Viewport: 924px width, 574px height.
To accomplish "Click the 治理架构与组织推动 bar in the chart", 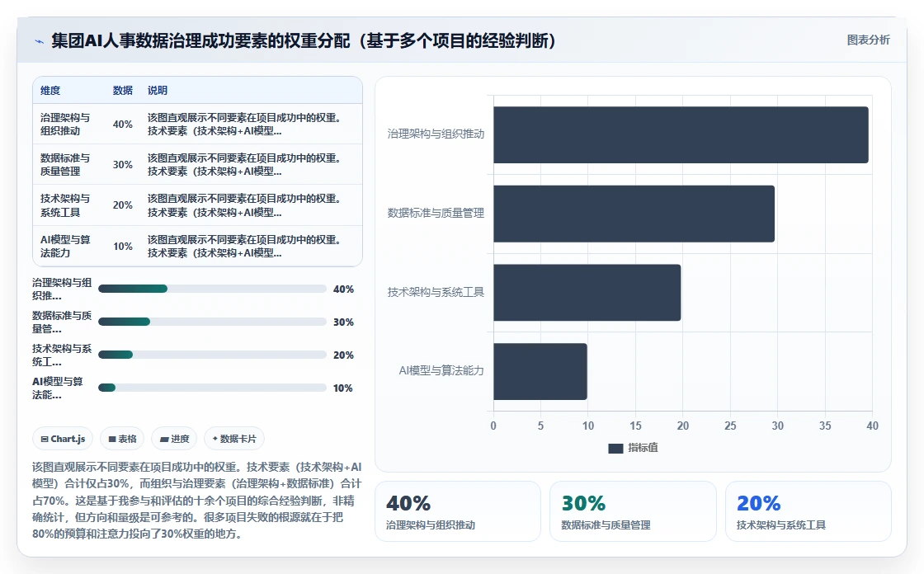I will (681, 134).
